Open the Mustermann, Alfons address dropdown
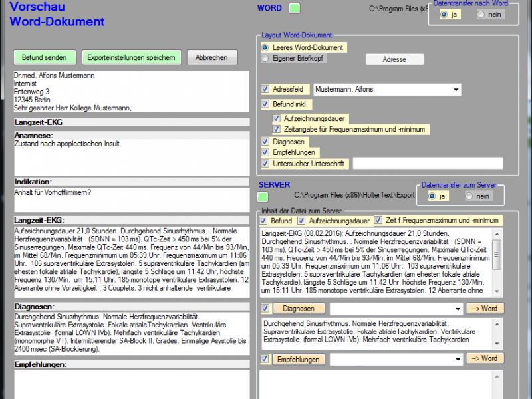This screenshot has height=399, width=532. click(x=456, y=90)
